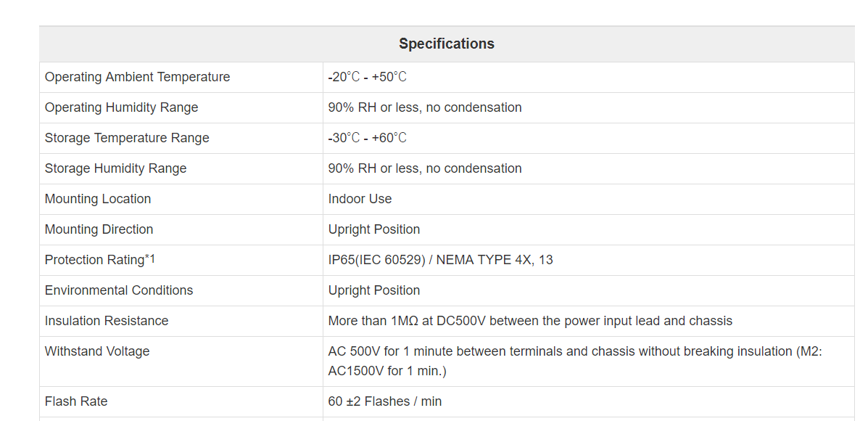Viewport: 868px width, 421px height.
Task: Select the Mounting Direction label
Action: [x=99, y=229]
